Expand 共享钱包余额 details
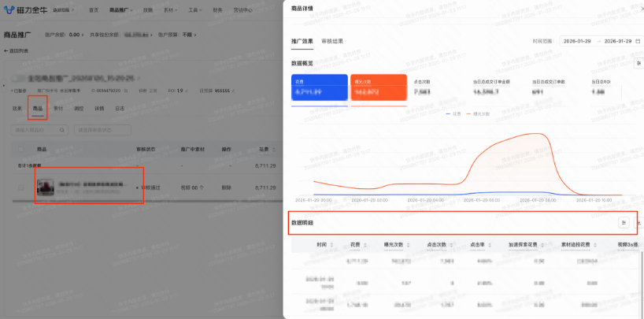This screenshot has width=644, height=319. coord(121,35)
